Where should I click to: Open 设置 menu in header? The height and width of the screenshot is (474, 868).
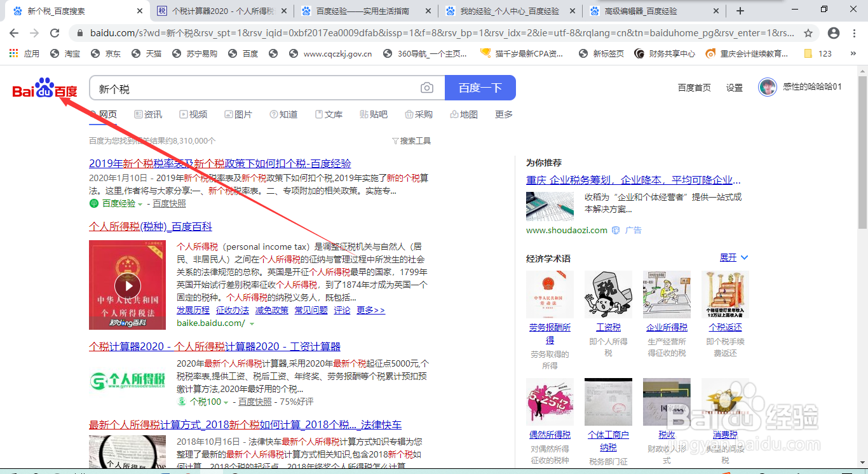735,88
